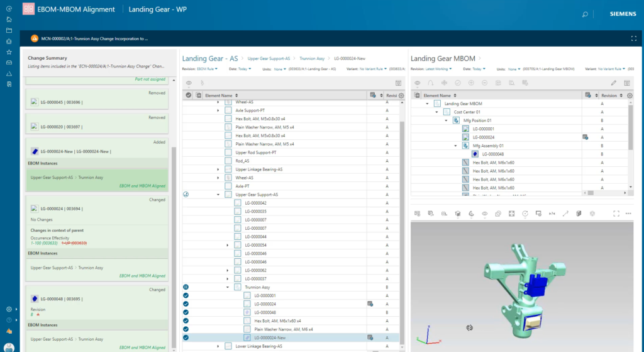644x352 pixels.
Task: Click the Landing Gear MBOM breadcrumb title
Action: click(443, 59)
